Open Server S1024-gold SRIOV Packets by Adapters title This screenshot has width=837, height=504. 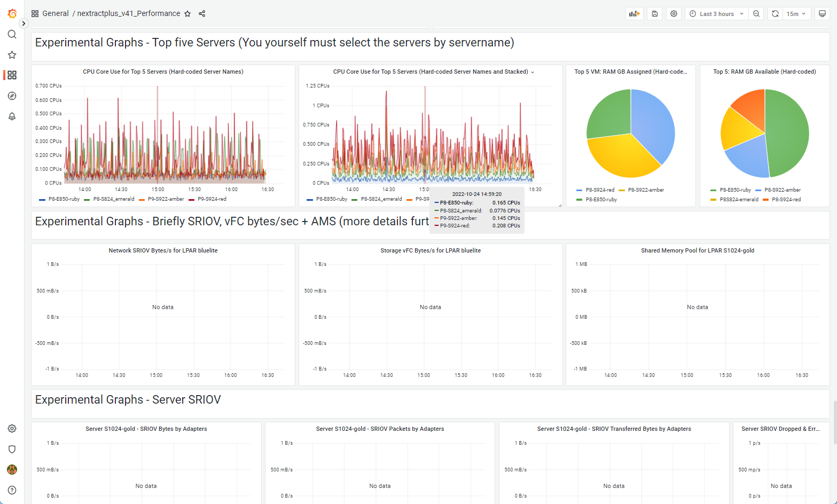tap(380, 429)
